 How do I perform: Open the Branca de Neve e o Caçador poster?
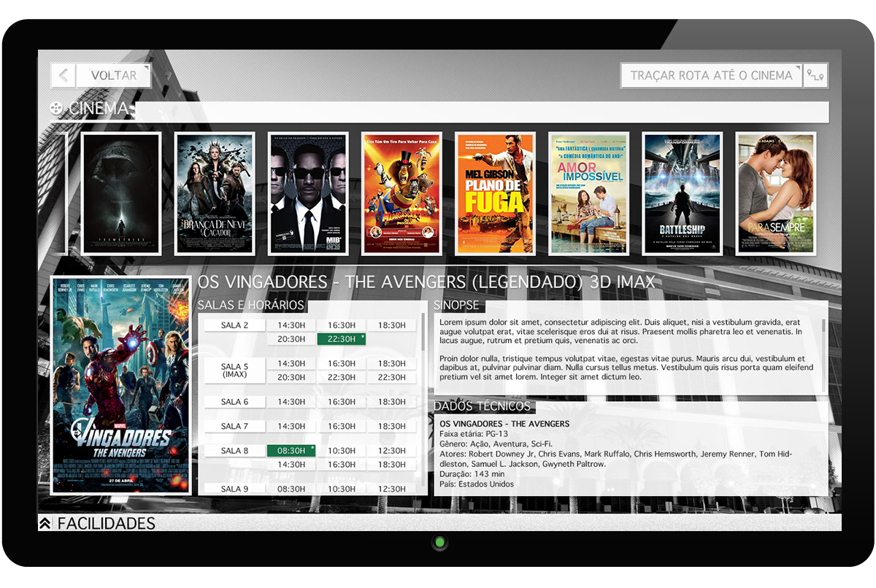click(215, 193)
